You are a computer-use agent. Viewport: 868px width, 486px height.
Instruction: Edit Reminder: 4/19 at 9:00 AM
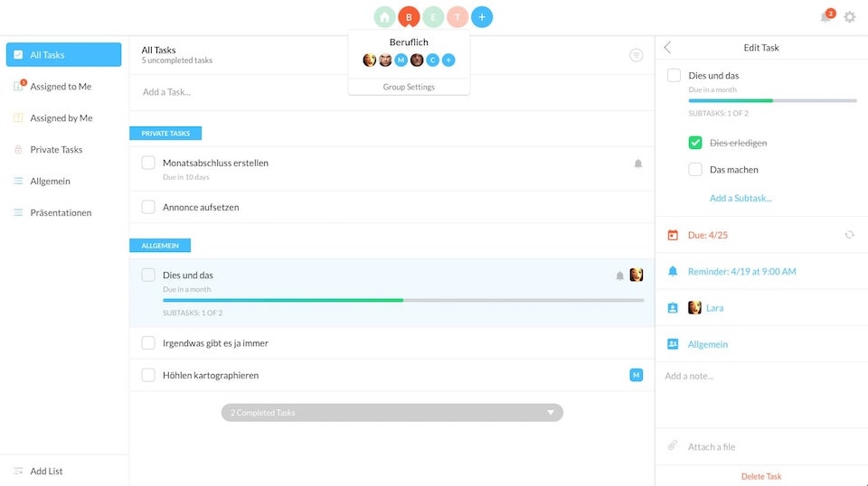(741, 272)
